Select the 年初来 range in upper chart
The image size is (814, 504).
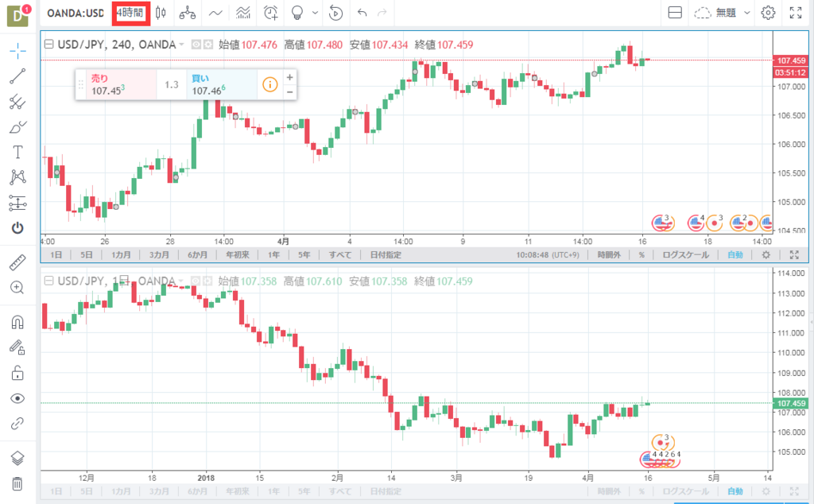point(238,255)
